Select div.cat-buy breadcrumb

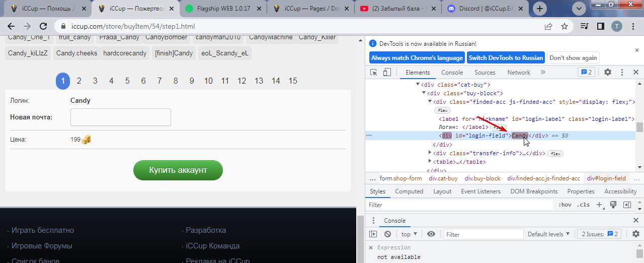[443, 178]
